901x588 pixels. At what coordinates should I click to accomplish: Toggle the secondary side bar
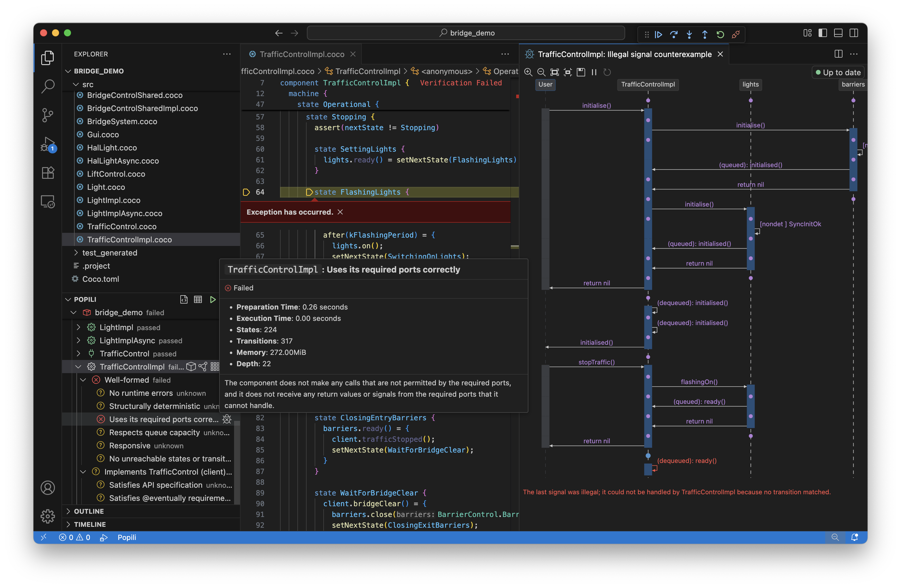coord(854,33)
